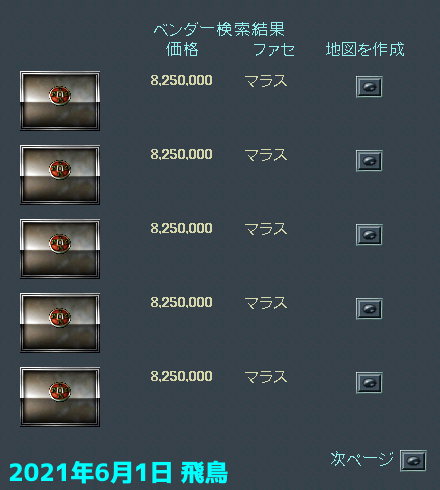Click the マラス facet in the fourth row

pyautogui.click(x=266, y=303)
